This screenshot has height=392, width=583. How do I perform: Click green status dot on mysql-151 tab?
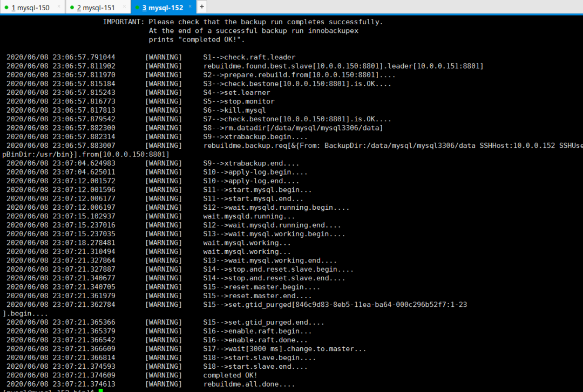pyautogui.click(x=72, y=8)
